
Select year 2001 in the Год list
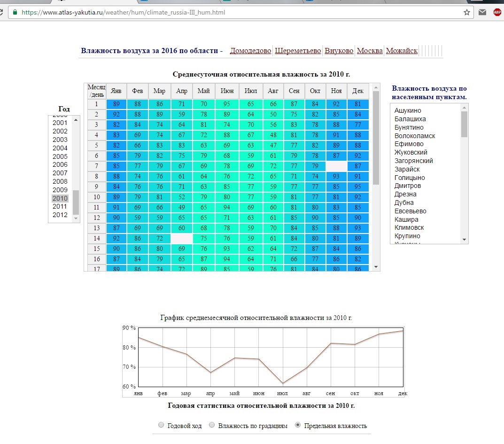click(x=60, y=123)
